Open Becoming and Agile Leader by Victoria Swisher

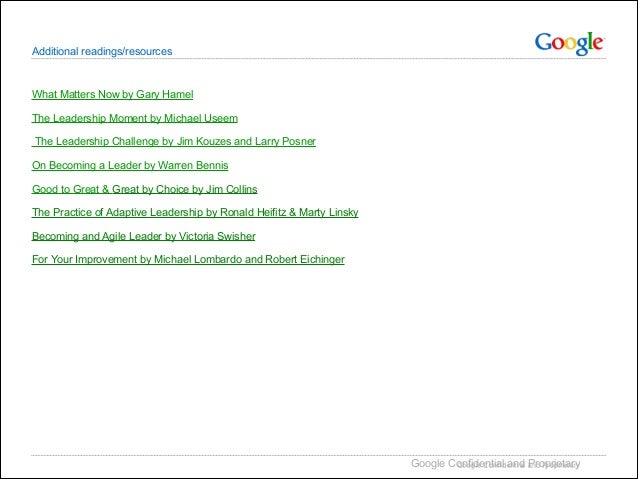[x=144, y=236]
